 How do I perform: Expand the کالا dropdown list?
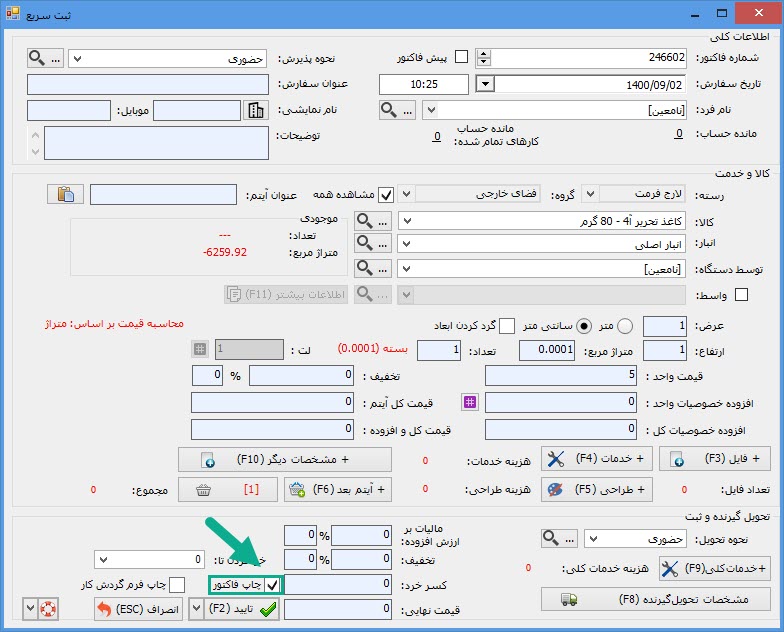[408, 220]
